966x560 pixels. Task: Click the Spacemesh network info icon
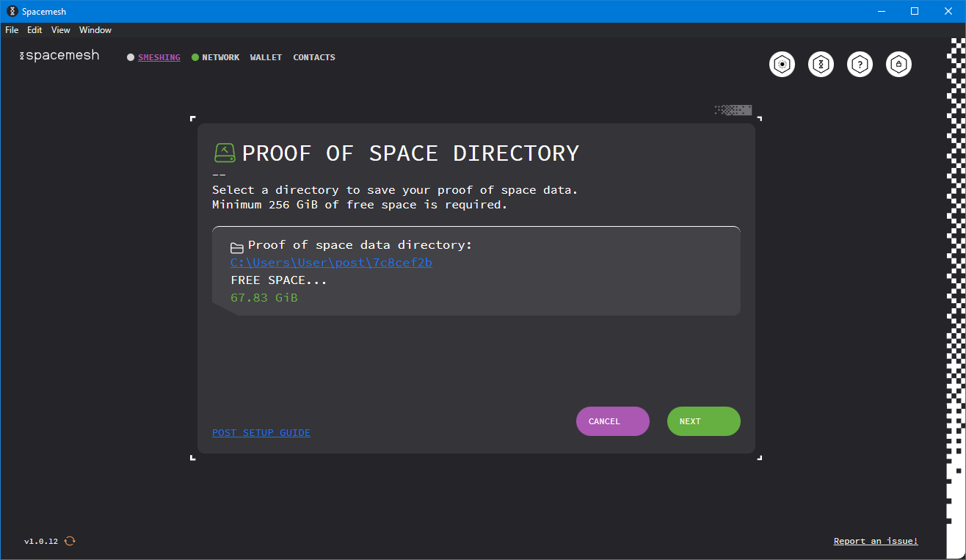click(821, 65)
